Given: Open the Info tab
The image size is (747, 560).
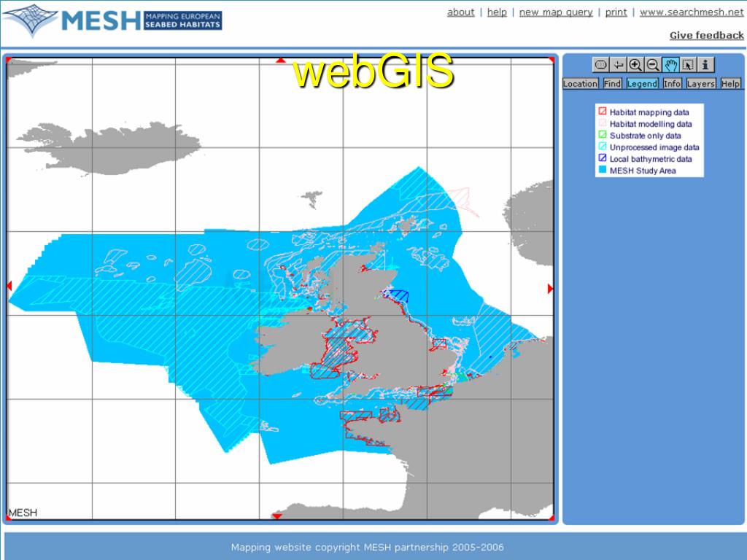Looking at the screenshot, I should (672, 84).
